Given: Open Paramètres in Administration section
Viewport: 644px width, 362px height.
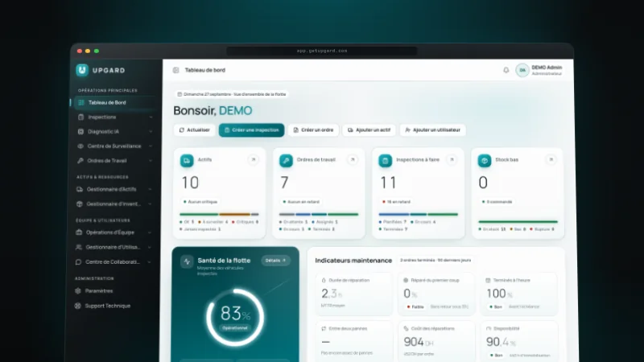Looking at the screenshot, I should click(113, 291).
